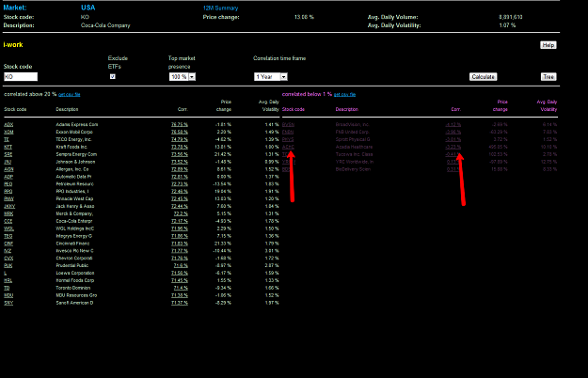
Task: Open the XOM stock code link
Action: click(x=8, y=132)
